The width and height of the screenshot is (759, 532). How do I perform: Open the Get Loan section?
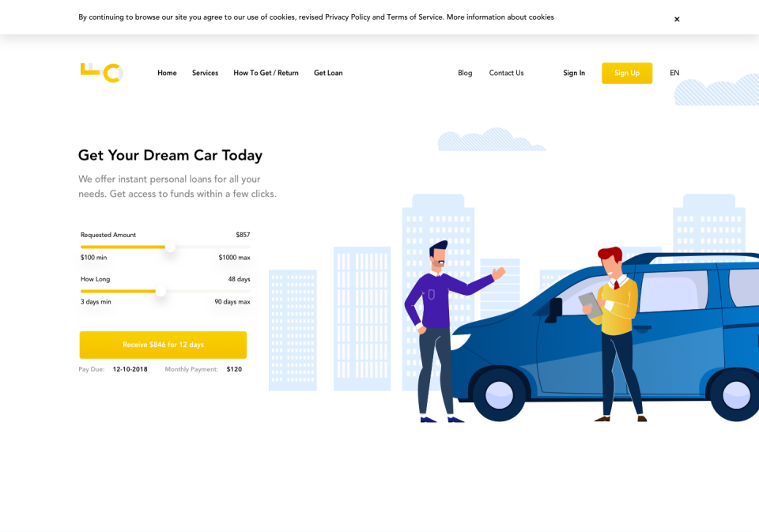tap(328, 73)
